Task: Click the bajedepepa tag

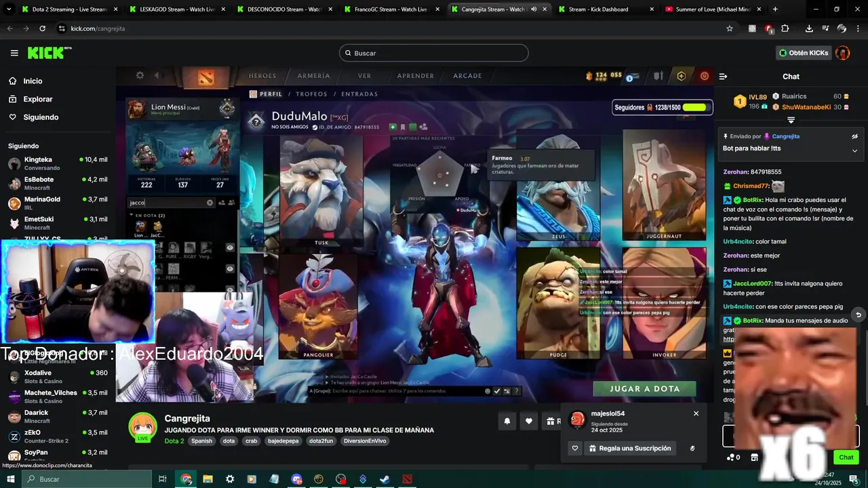Action: [x=283, y=441]
